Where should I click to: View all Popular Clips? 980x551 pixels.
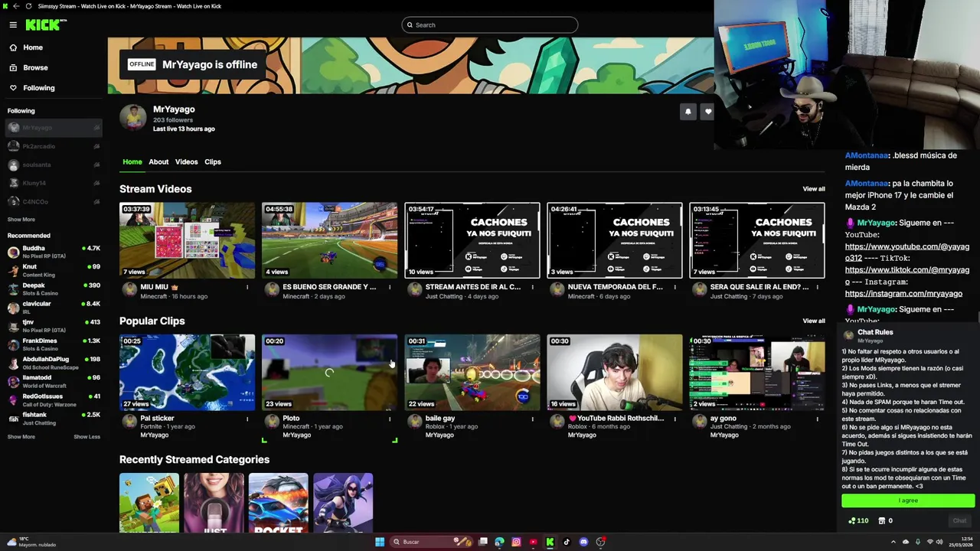tap(813, 321)
